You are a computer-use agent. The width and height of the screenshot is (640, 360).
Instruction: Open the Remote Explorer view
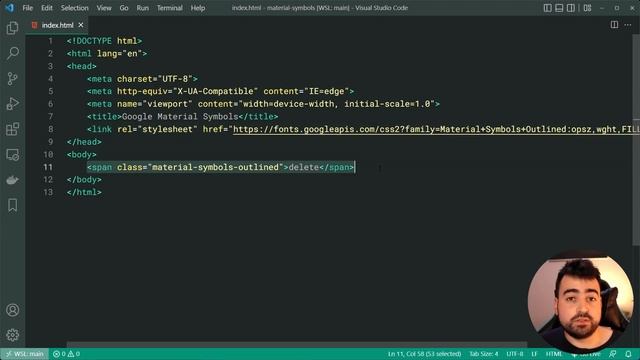tap(13, 155)
